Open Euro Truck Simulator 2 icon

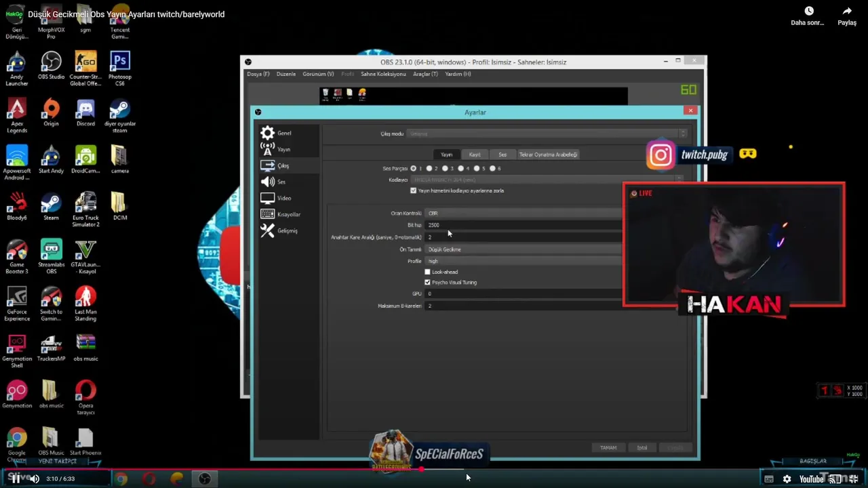[x=85, y=209]
